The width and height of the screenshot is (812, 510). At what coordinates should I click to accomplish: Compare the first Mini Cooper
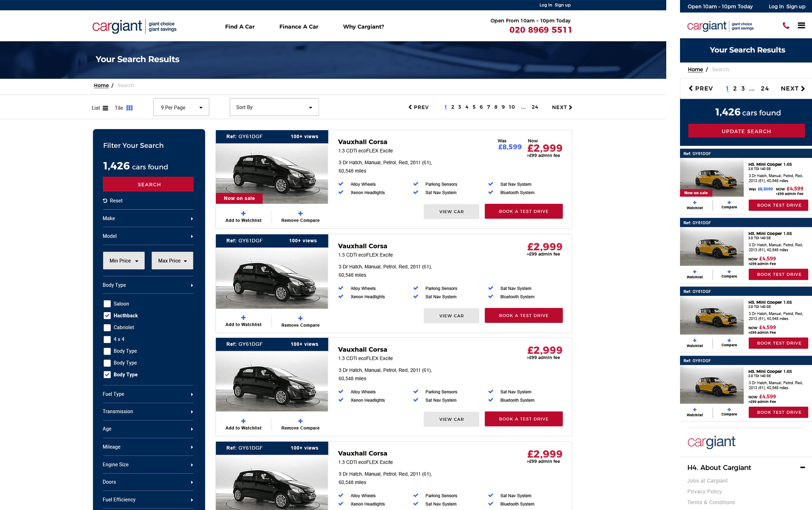coord(729,205)
